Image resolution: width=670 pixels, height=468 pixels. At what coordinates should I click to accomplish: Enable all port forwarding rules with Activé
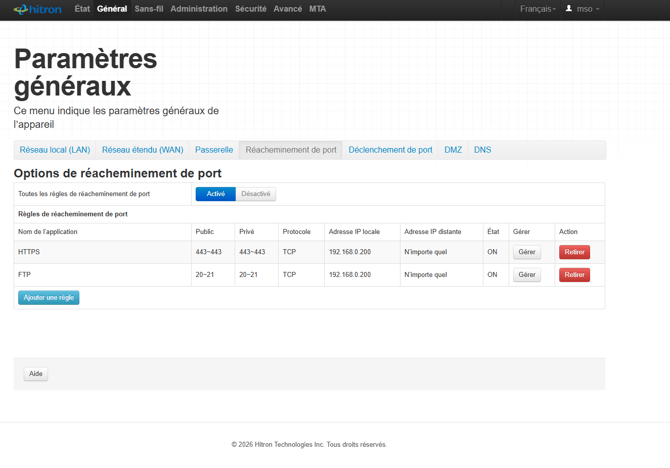(x=216, y=194)
